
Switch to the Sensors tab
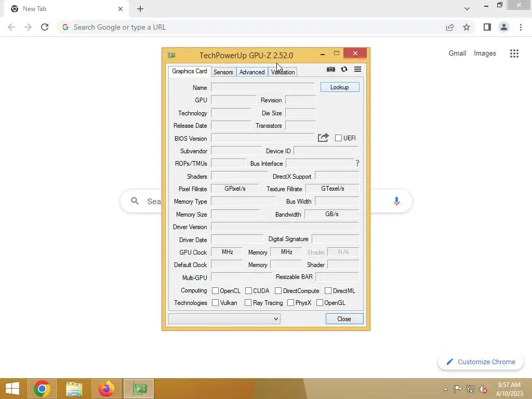[223, 72]
